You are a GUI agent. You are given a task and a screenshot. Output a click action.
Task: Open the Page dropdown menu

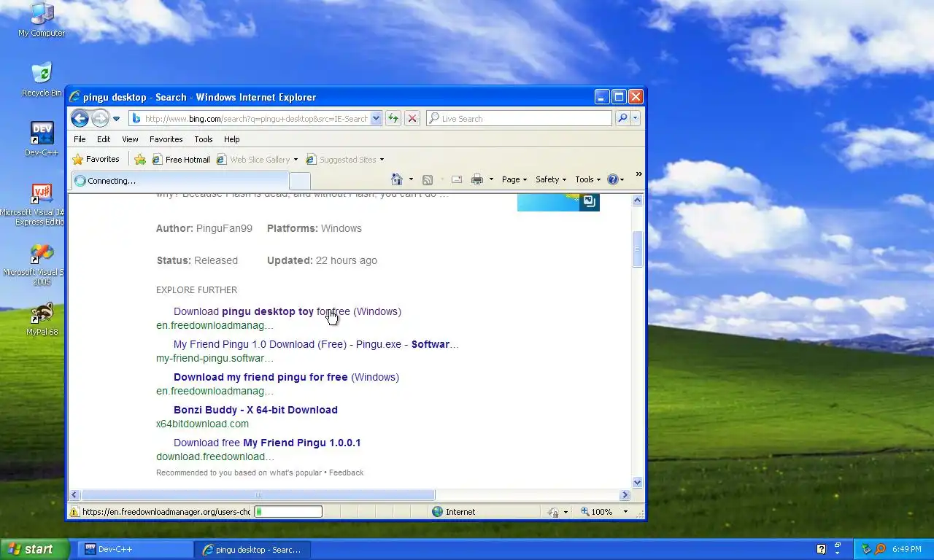(514, 179)
